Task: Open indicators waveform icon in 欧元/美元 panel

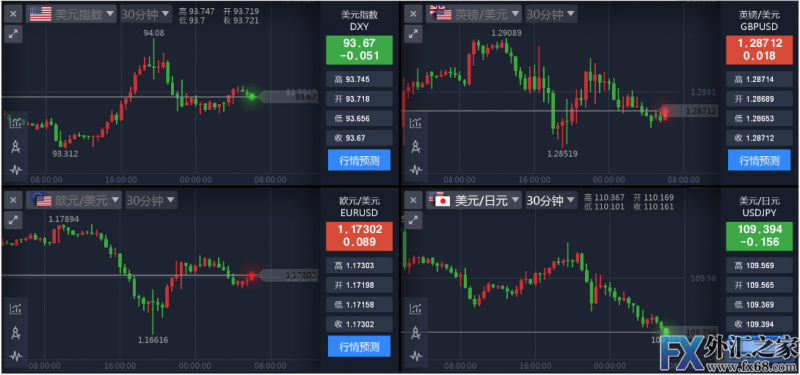Action: pyautogui.click(x=16, y=355)
